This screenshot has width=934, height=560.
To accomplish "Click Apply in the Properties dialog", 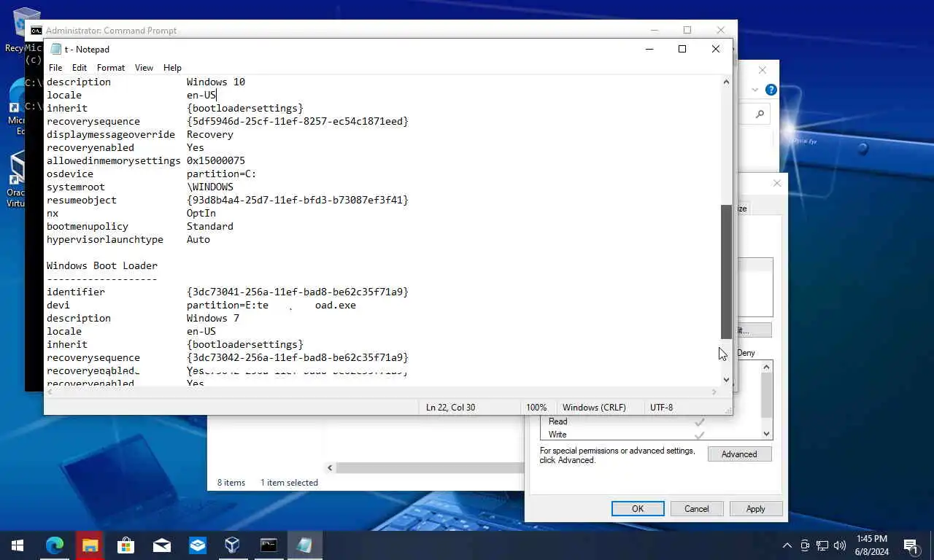I will pyautogui.click(x=756, y=509).
